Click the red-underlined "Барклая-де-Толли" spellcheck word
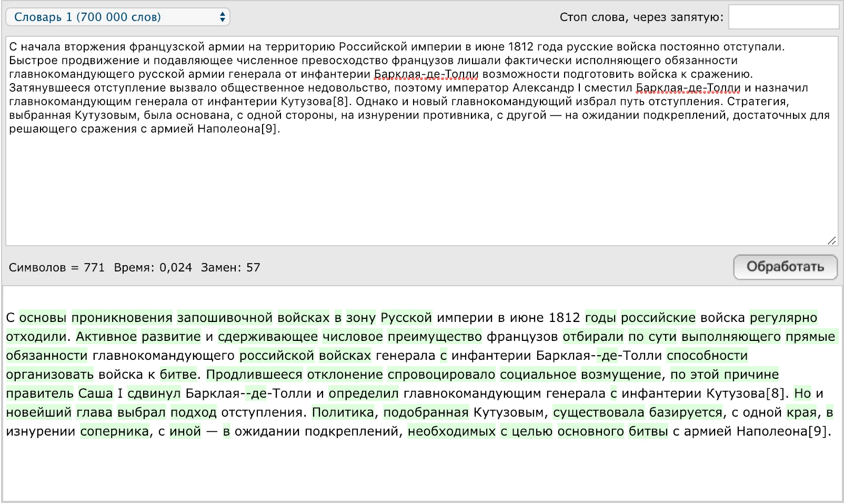Viewport: 844px width, 504px height. tap(425, 75)
